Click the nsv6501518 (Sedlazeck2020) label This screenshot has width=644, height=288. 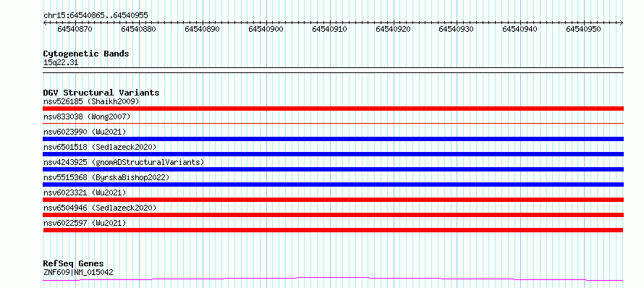click(x=100, y=147)
